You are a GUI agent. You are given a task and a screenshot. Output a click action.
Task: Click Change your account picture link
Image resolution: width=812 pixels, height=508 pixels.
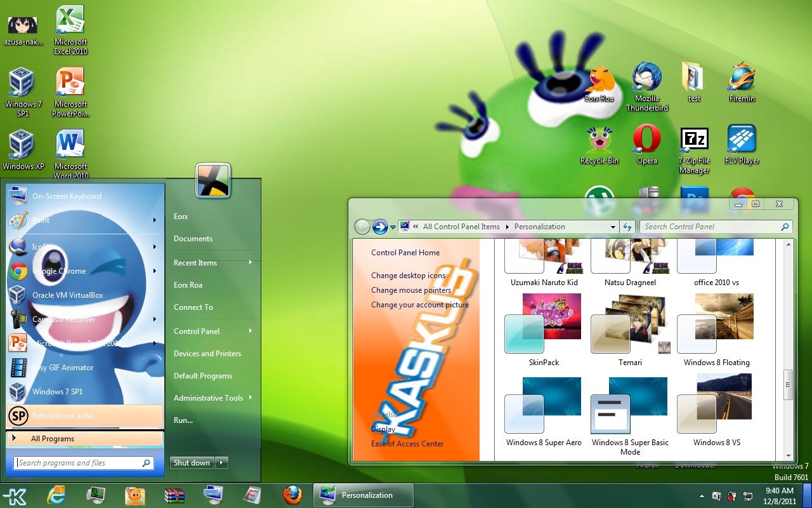point(420,305)
